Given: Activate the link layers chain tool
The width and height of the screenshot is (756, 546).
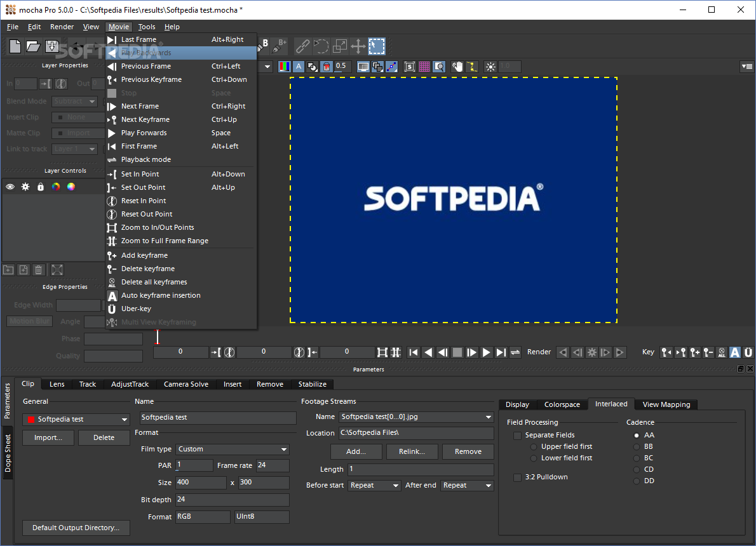Looking at the screenshot, I should (x=302, y=46).
